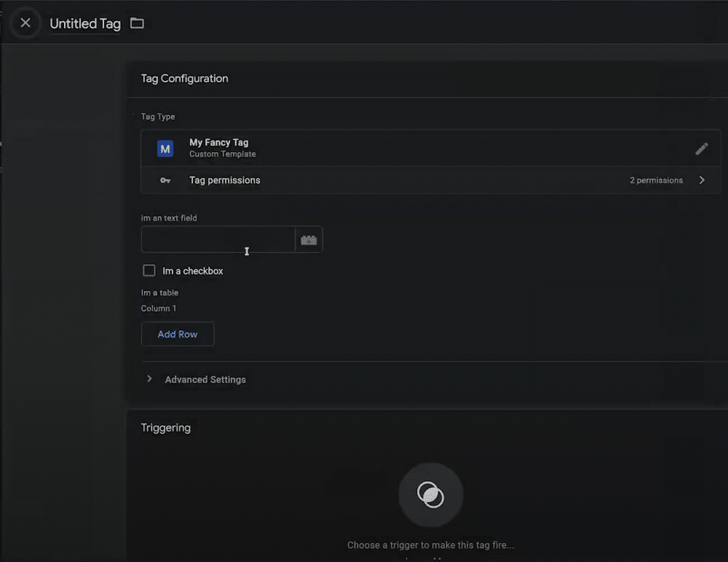Click the Triggering section heading

click(x=166, y=428)
